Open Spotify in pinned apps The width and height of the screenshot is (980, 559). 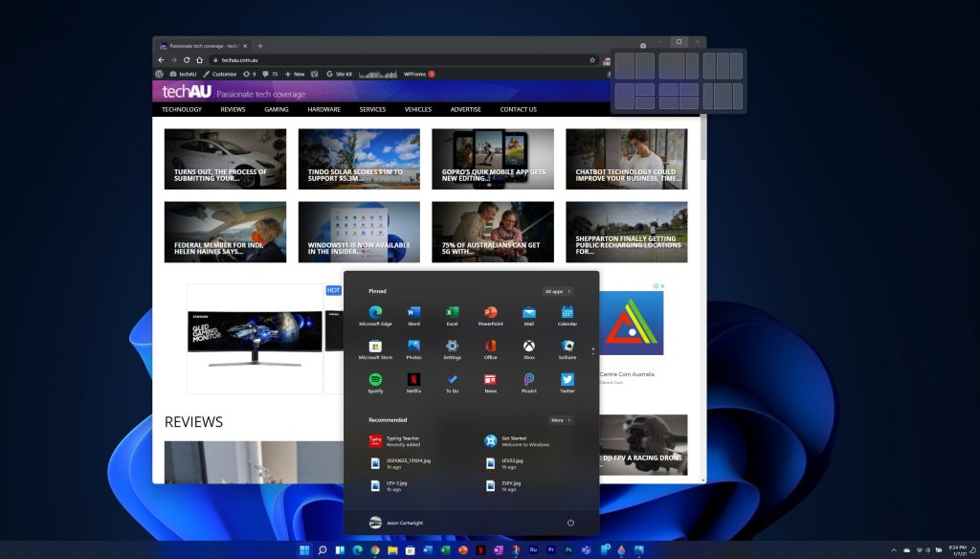point(375,380)
